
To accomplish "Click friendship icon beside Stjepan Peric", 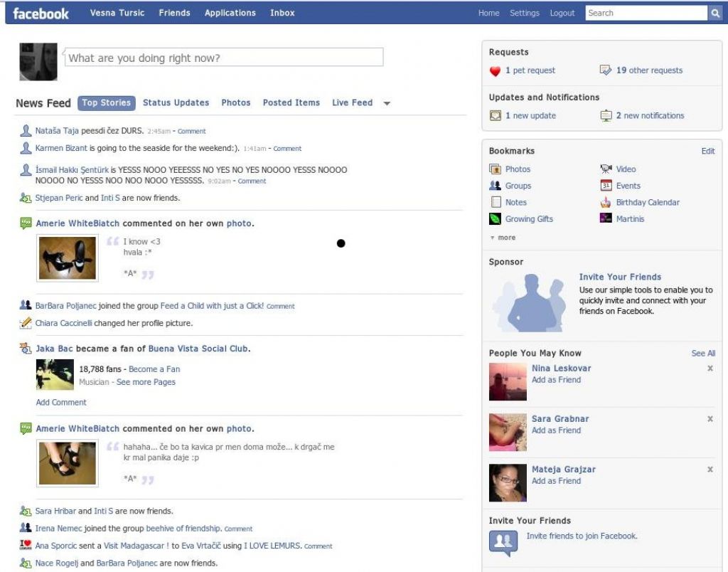I will (26, 198).
